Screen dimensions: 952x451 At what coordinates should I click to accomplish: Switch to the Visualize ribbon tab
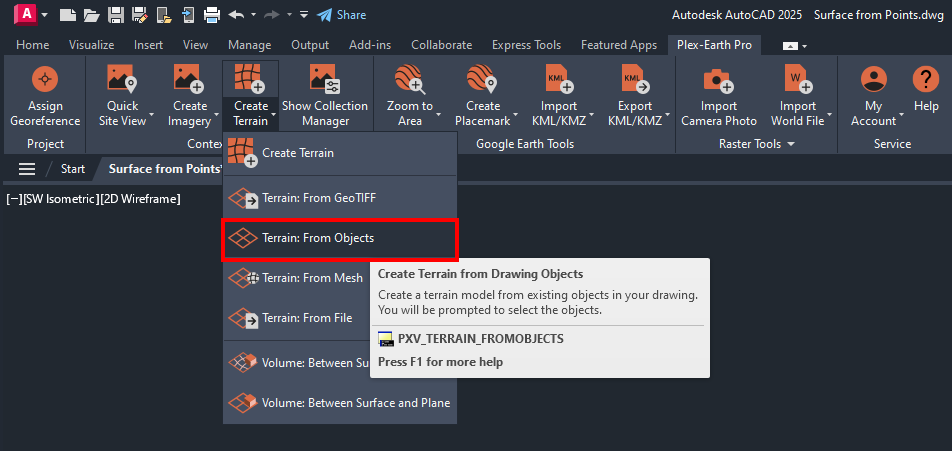92,45
